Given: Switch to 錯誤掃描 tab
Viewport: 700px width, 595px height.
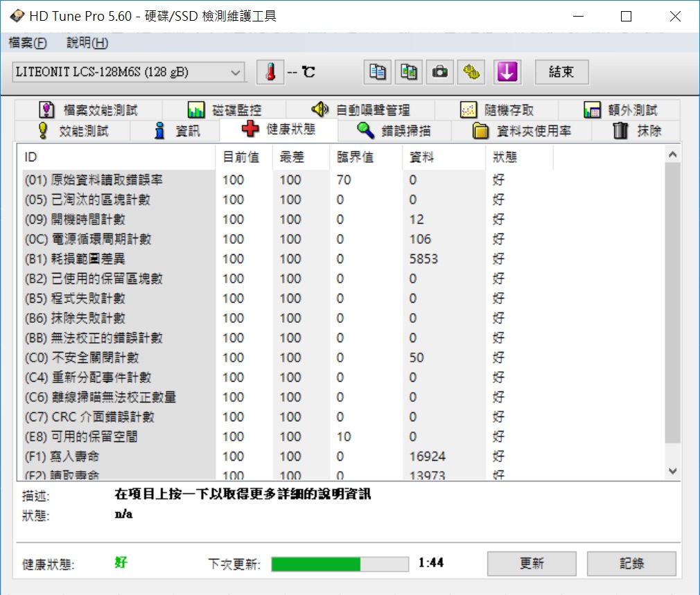Looking at the screenshot, I should [394, 131].
